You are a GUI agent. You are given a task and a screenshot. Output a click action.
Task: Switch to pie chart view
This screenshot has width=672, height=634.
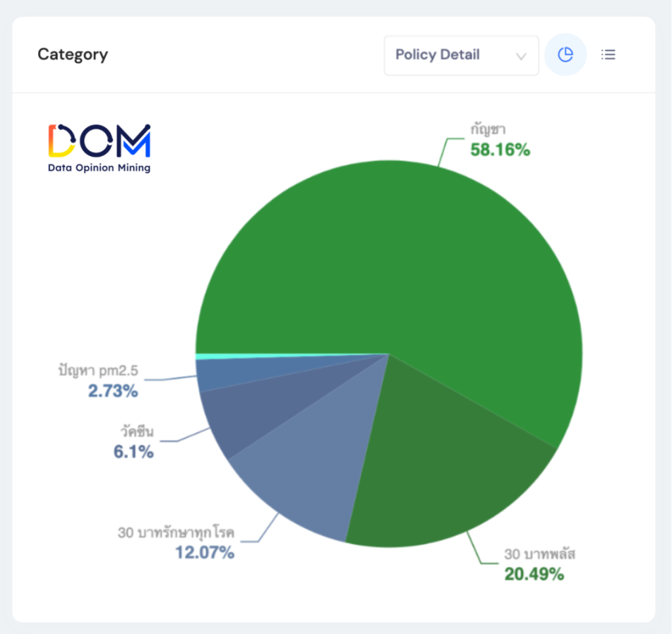(x=565, y=54)
